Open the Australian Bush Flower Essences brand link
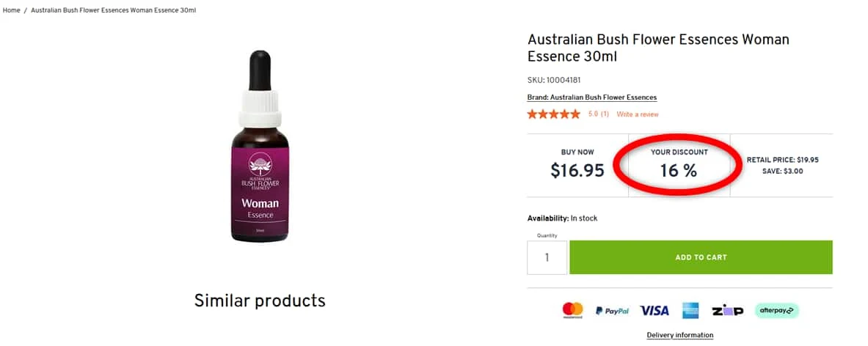This screenshot has width=868, height=346. (592, 97)
